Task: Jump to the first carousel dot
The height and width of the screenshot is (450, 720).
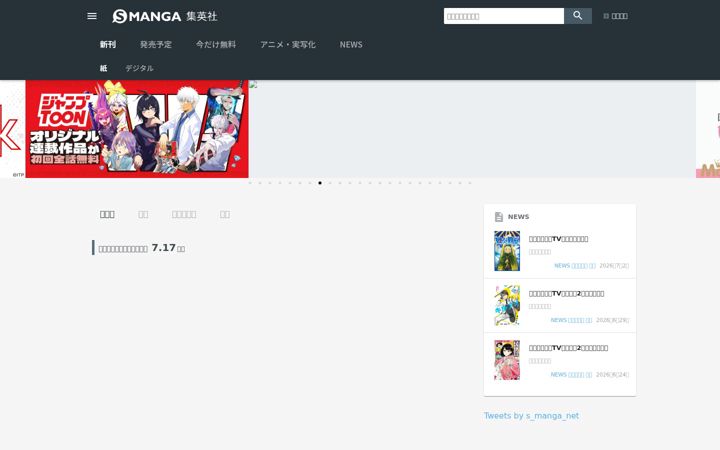Action: coord(250,183)
